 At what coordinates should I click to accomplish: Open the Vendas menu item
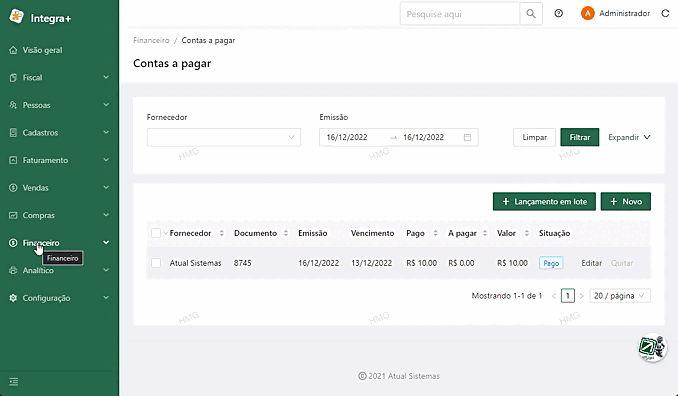pos(59,188)
